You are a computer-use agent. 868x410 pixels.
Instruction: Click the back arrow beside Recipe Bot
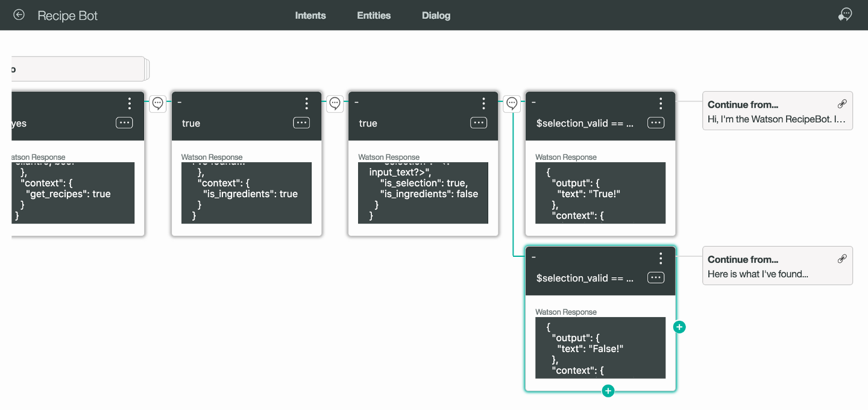tap(19, 15)
